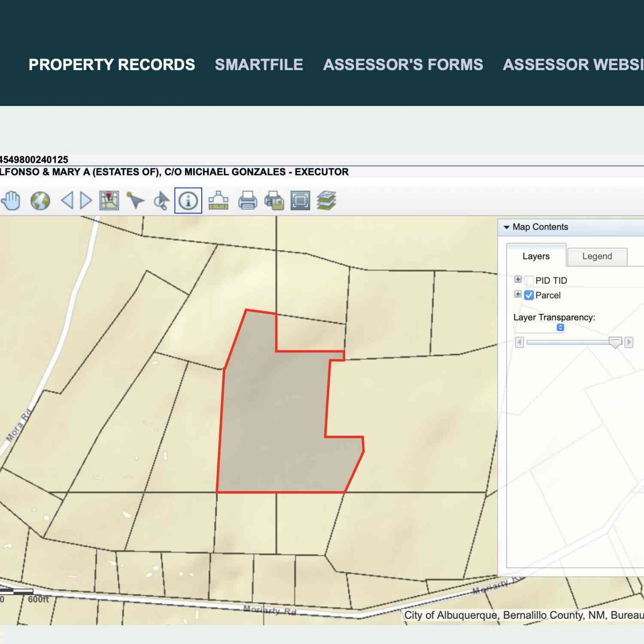Go to next map extent arrow
The image size is (644, 644).
86,201
